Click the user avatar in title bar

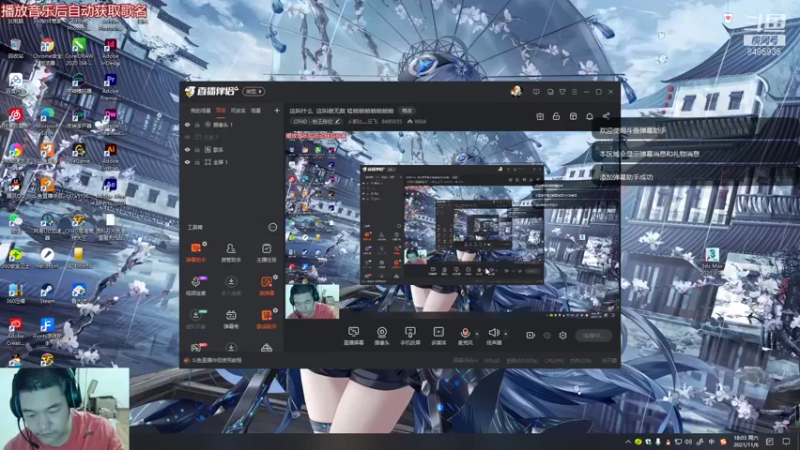tap(516, 91)
